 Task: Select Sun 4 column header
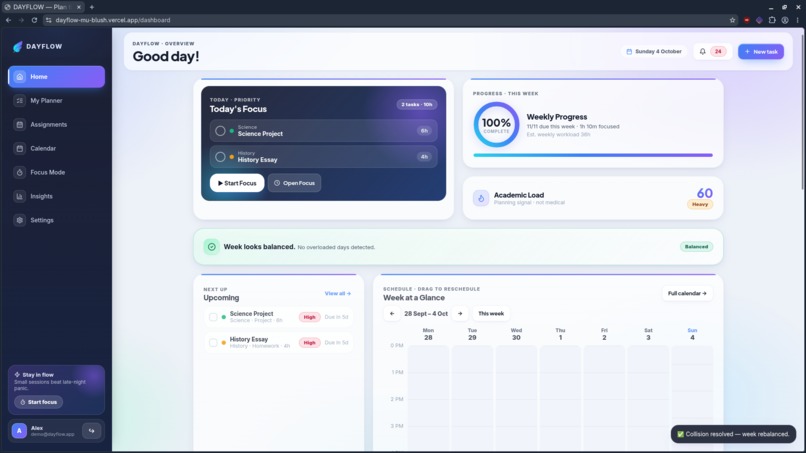(692, 334)
